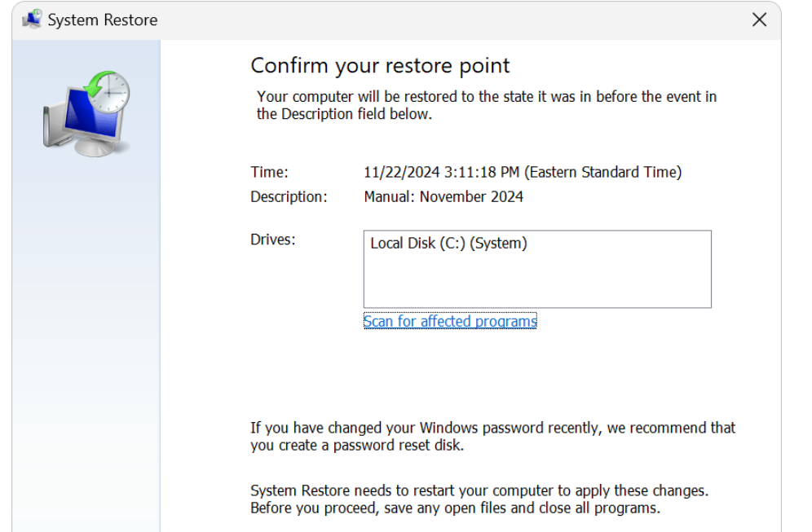Click empty area inside the Drives list box
Viewport: 812px width, 532px height.
click(536, 281)
